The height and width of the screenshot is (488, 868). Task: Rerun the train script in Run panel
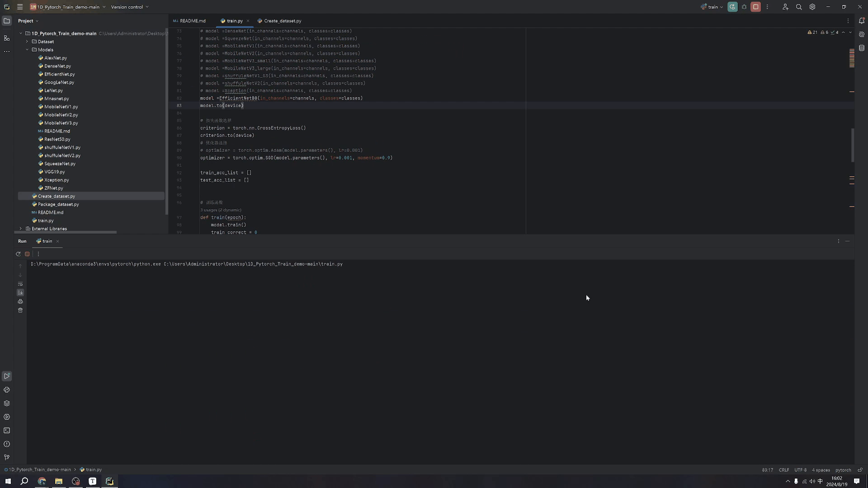click(18, 254)
